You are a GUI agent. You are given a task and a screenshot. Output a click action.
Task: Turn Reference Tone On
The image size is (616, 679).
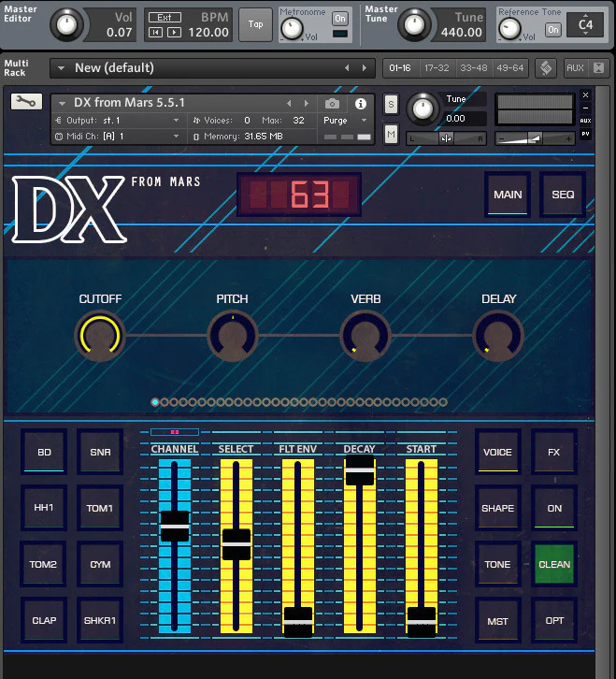pos(553,30)
